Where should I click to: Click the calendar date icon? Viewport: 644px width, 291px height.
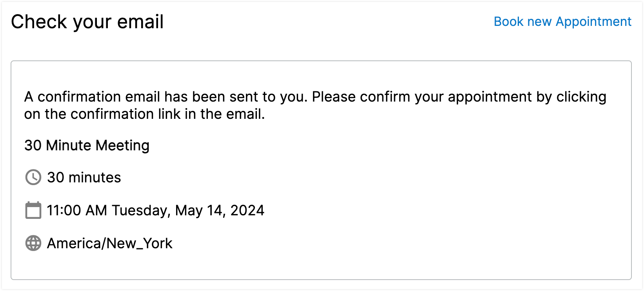[33, 210]
